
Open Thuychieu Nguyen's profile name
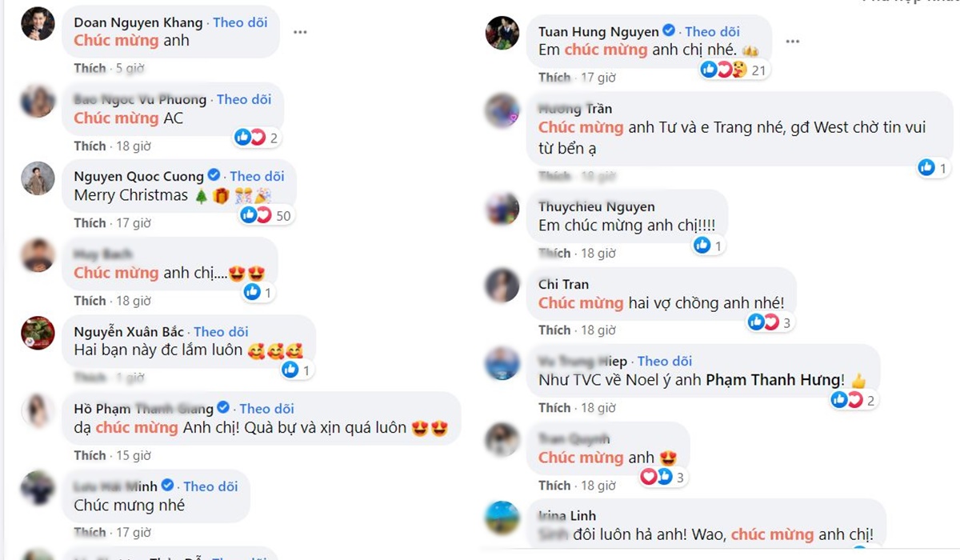[x=597, y=206]
